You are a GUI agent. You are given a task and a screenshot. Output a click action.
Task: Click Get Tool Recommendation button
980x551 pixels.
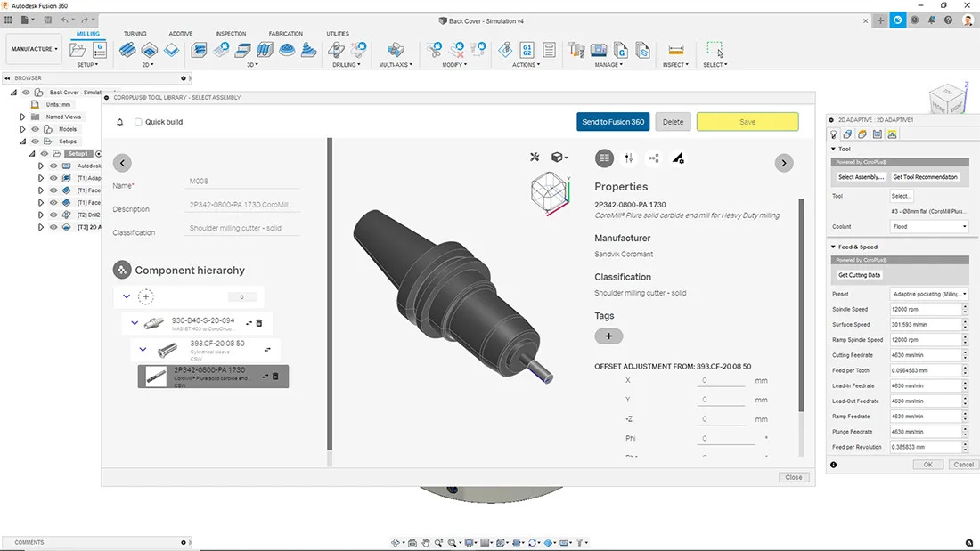point(925,177)
